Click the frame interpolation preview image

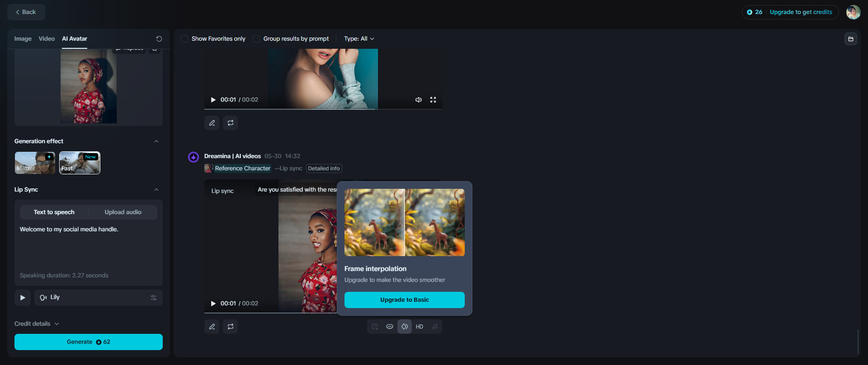point(405,223)
